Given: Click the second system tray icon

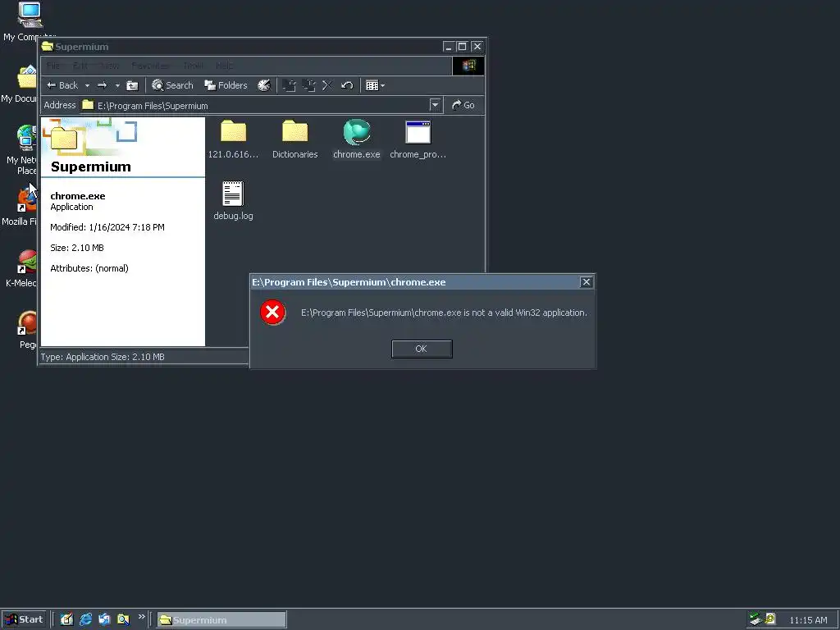Looking at the screenshot, I should (x=769, y=619).
